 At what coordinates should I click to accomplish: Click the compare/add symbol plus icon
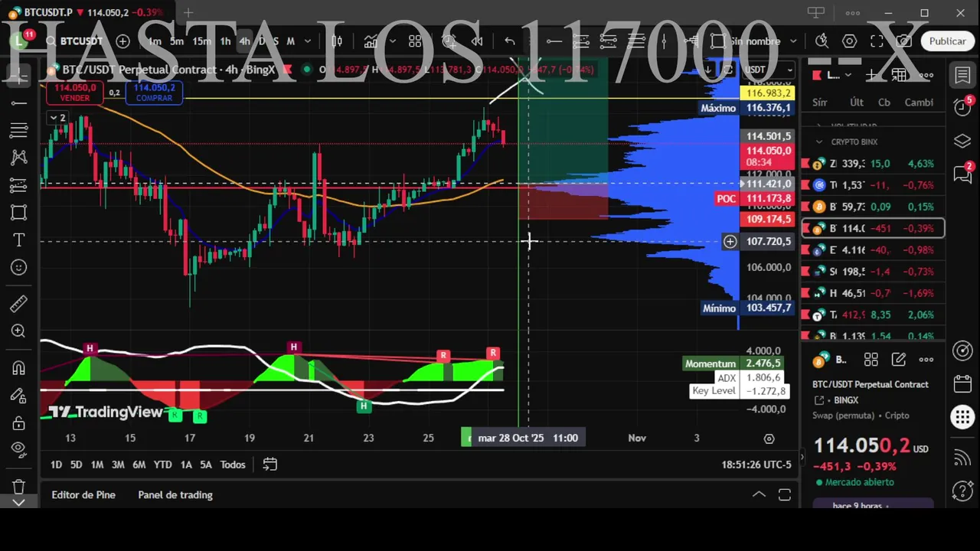tap(122, 41)
